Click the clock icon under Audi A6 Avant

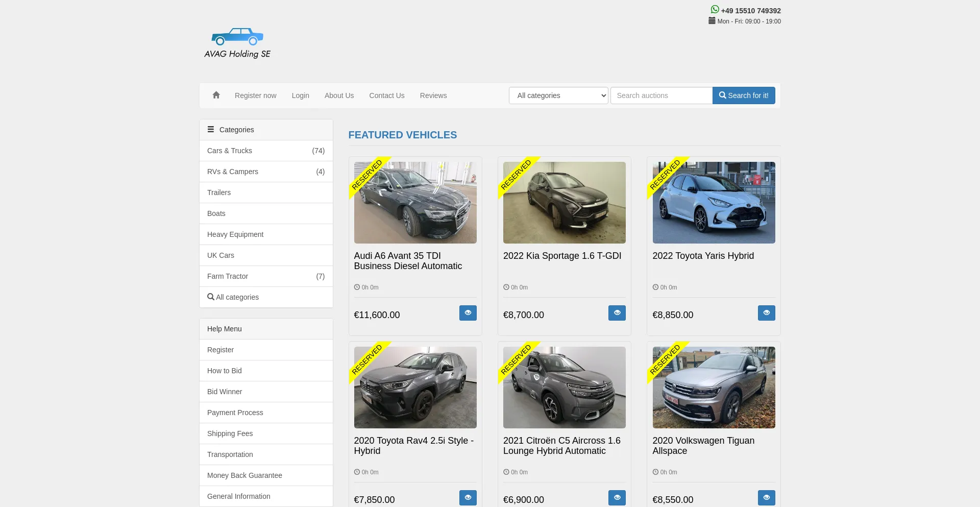(x=357, y=287)
